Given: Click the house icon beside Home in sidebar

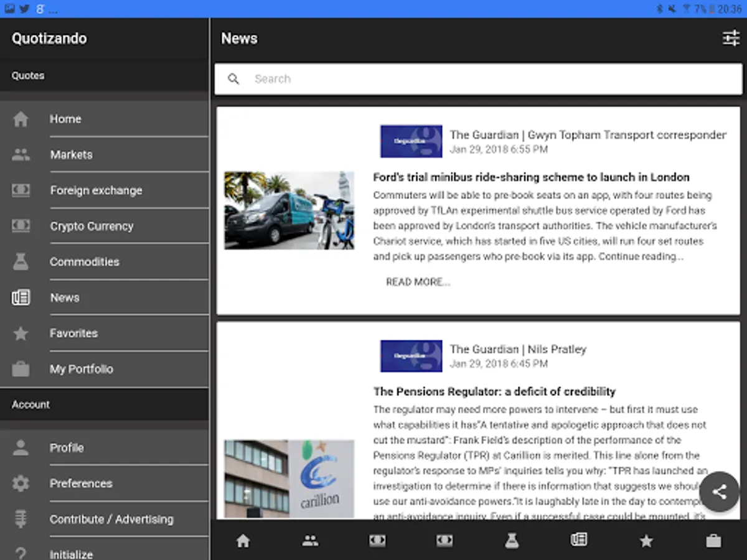Looking at the screenshot, I should tap(21, 119).
